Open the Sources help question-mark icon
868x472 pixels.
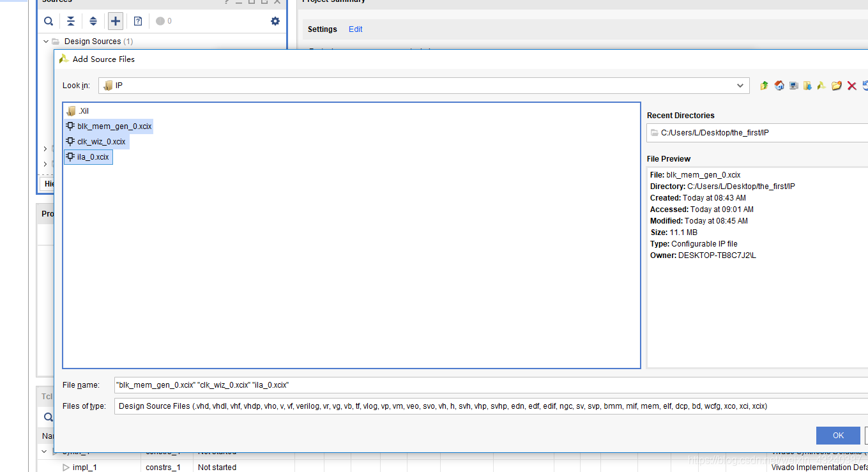138,21
